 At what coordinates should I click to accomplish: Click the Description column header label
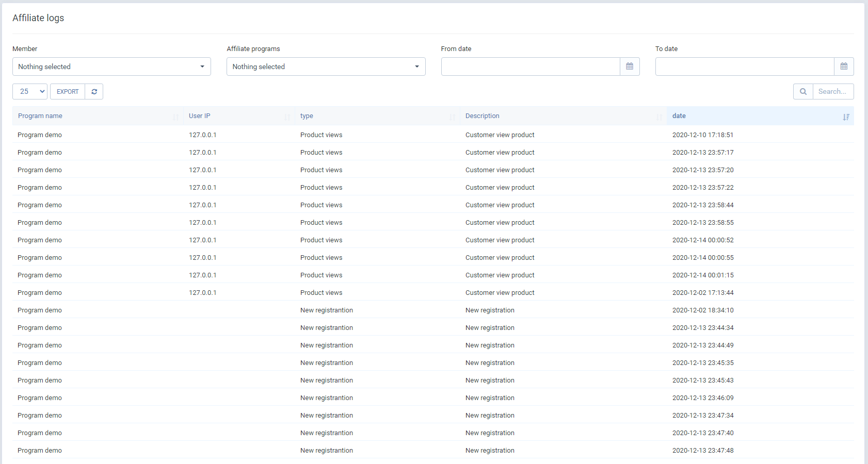[483, 116]
